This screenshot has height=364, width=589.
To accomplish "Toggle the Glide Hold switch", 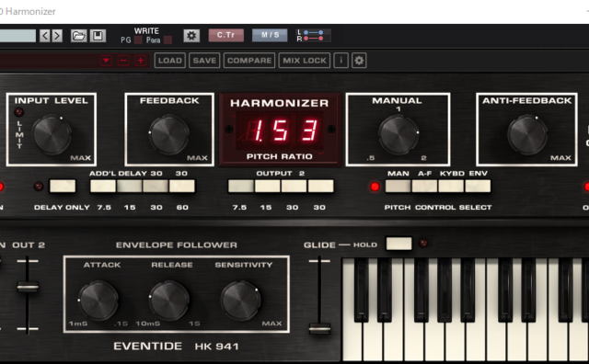I will [x=398, y=244].
